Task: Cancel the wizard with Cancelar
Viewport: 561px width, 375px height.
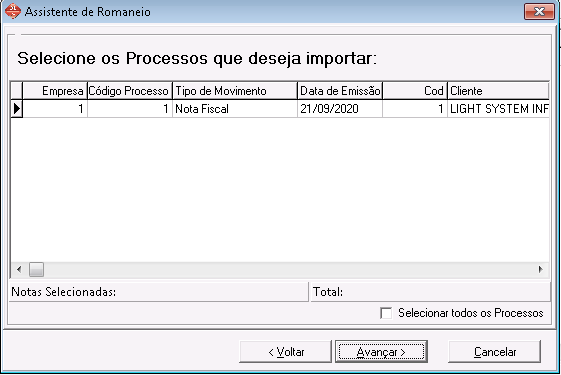Action: click(x=494, y=352)
